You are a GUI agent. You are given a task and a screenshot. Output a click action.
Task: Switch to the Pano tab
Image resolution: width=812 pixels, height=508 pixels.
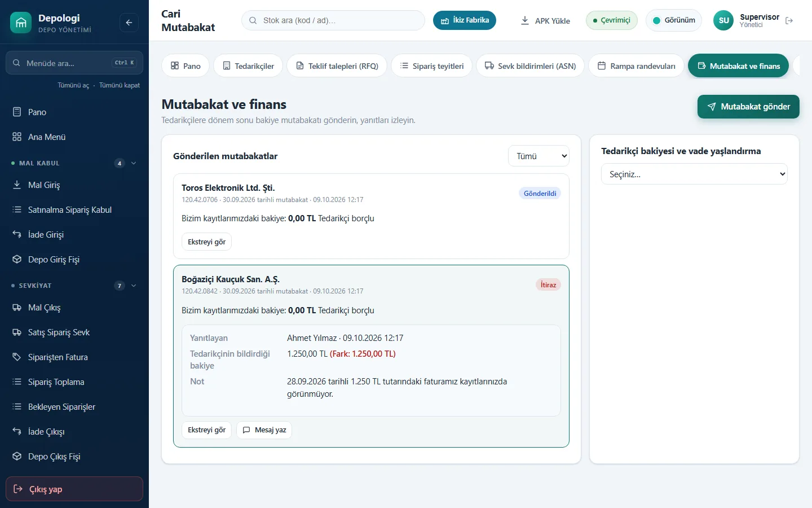186,66
